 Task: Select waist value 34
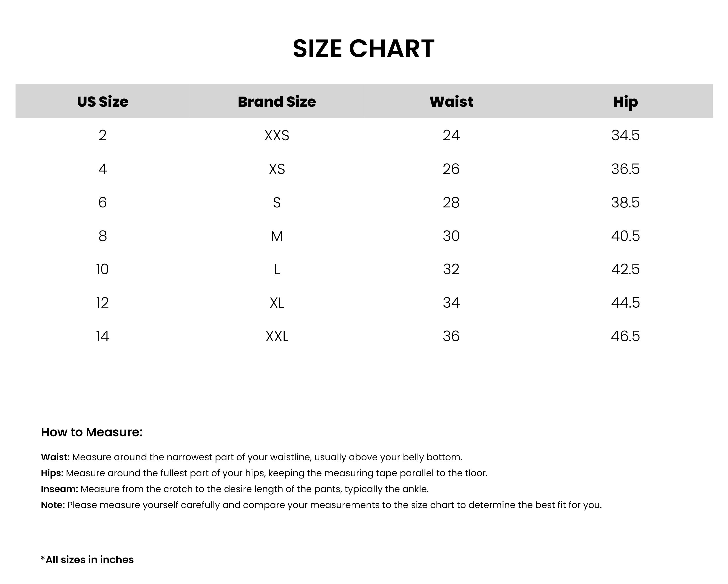click(x=451, y=303)
